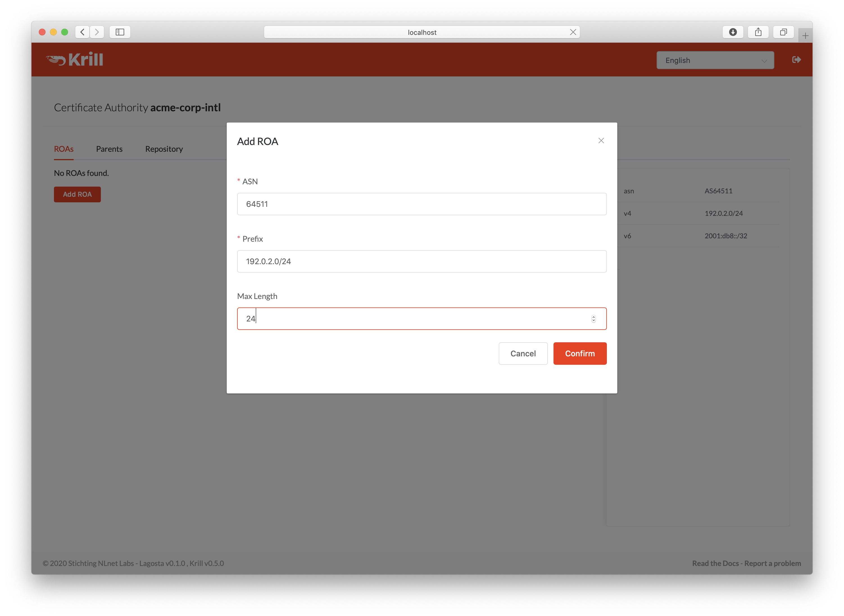This screenshot has height=616, width=844.
Task: Open the English language dropdown
Action: pos(715,60)
